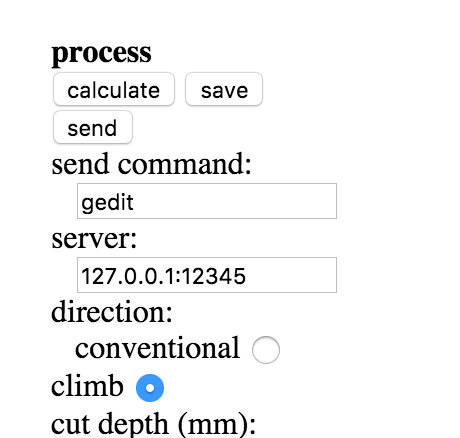The height and width of the screenshot is (438, 460).
Task: Click the bold 'process' heading
Action: click(x=101, y=53)
